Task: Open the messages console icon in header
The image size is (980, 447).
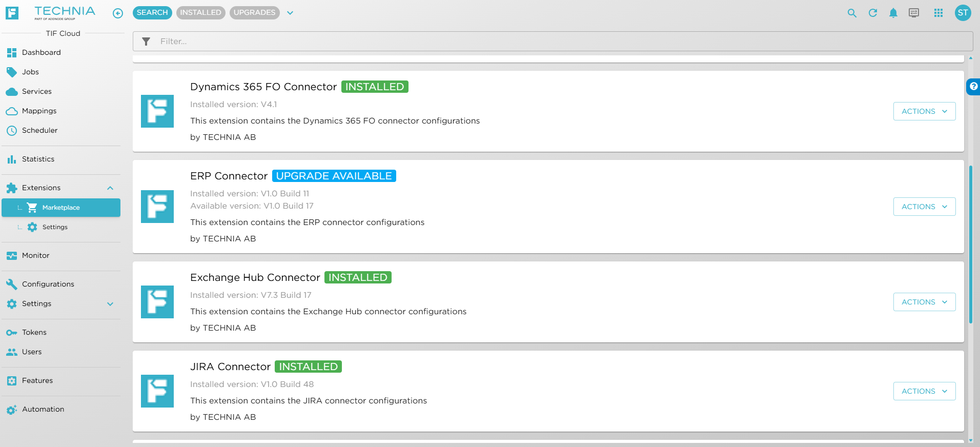Action: coord(913,13)
